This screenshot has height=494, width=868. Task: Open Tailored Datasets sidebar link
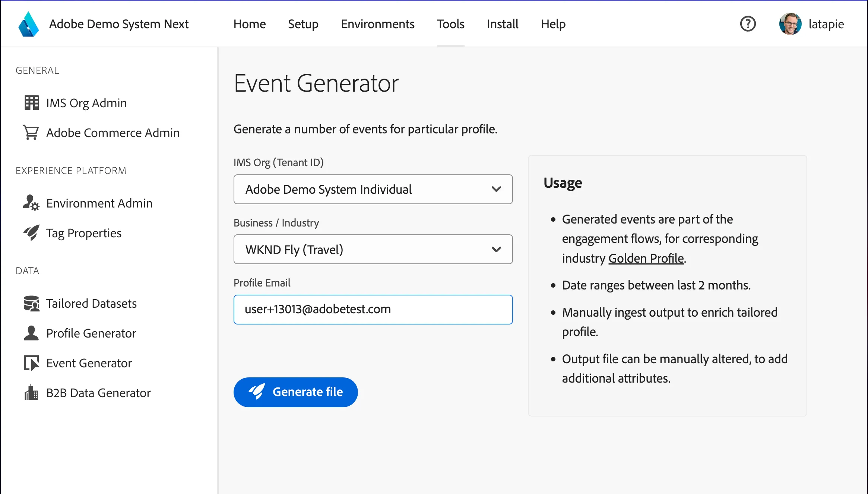(x=91, y=303)
